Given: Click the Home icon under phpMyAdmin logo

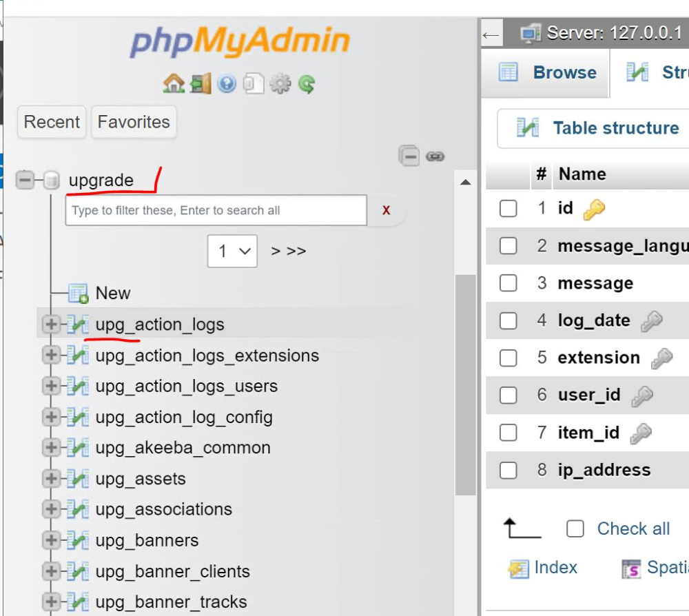Looking at the screenshot, I should (174, 84).
